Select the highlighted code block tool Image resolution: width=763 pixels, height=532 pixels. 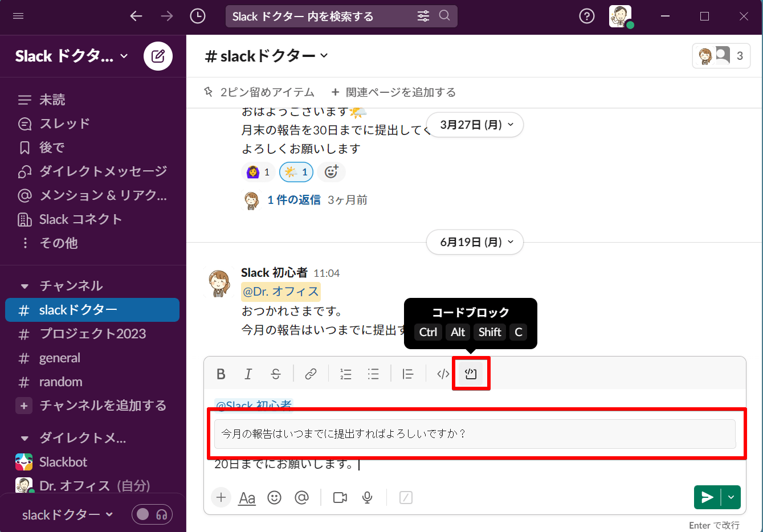(471, 374)
